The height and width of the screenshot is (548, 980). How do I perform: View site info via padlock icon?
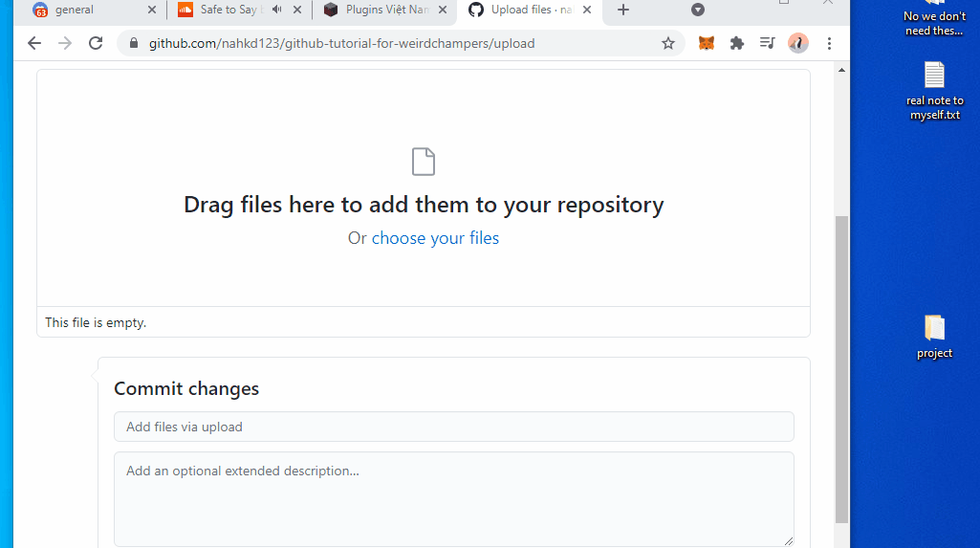click(x=133, y=43)
